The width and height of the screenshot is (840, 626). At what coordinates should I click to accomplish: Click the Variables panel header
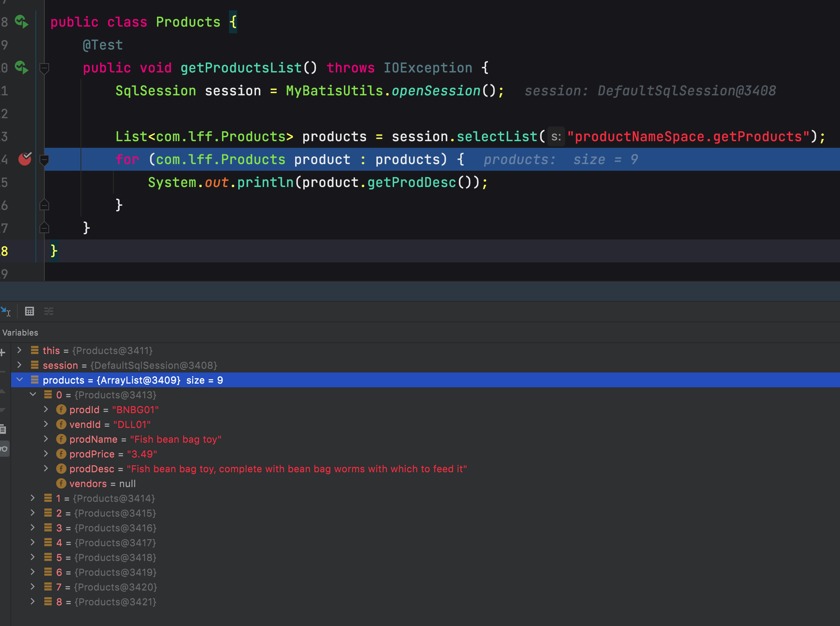point(20,333)
